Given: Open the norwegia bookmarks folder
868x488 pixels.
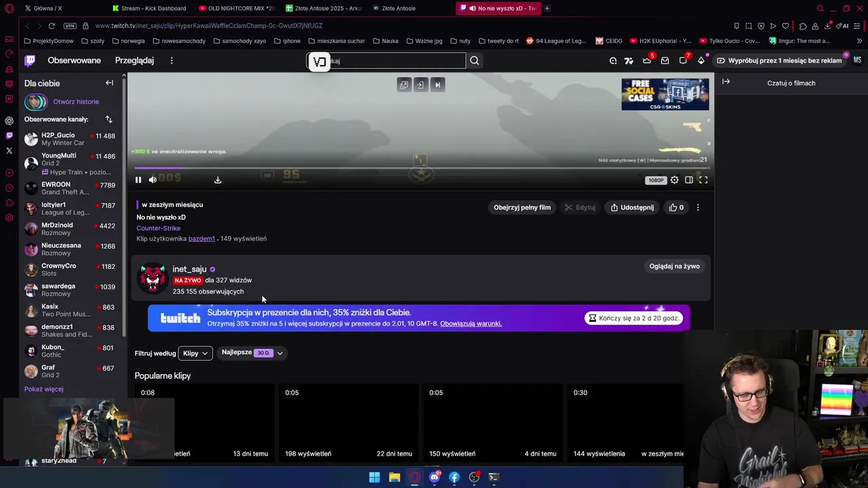Looking at the screenshot, I should pos(128,41).
